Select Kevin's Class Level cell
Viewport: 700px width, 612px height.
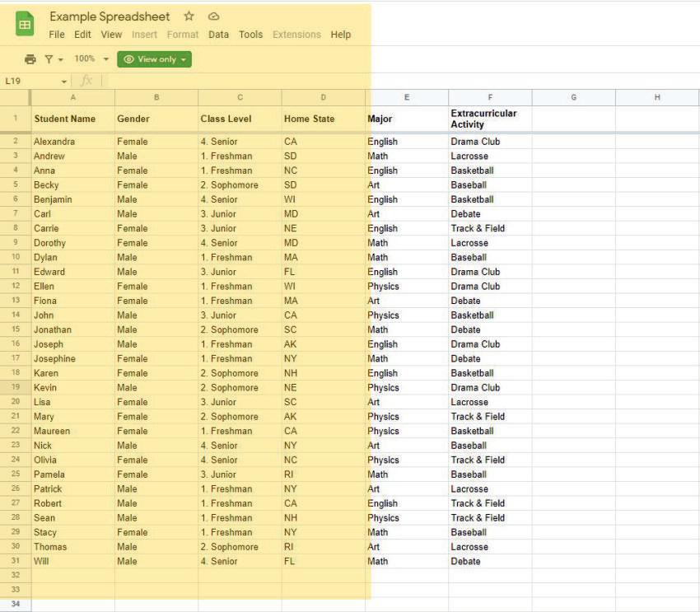tap(240, 387)
